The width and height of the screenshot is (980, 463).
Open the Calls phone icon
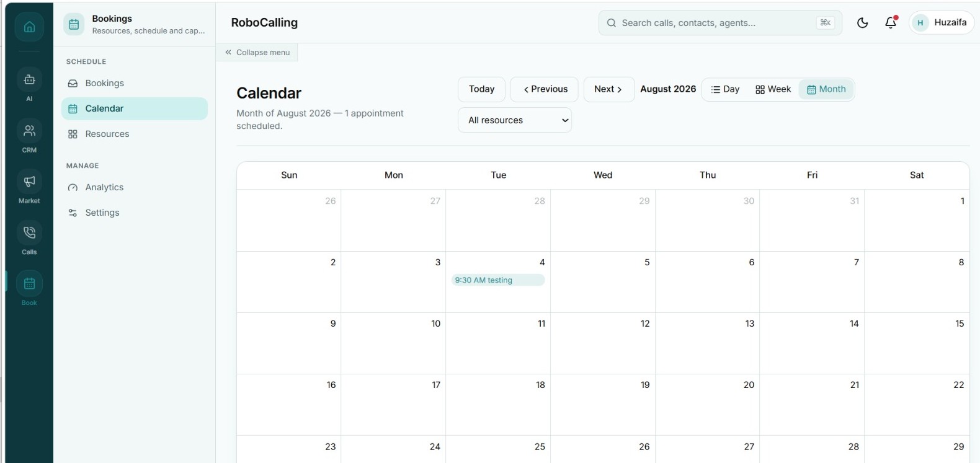[x=29, y=232]
